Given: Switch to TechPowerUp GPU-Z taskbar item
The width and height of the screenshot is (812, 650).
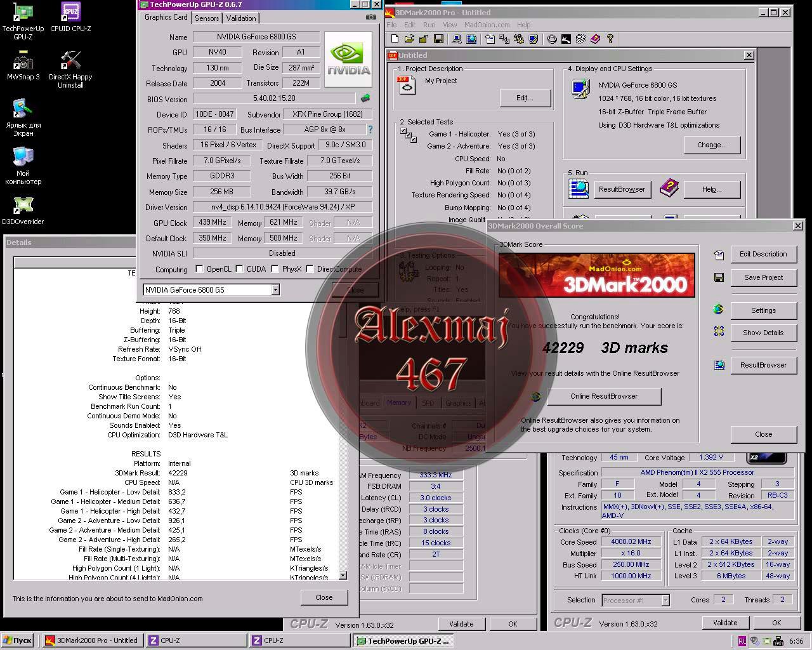Looking at the screenshot, I should (403, 640).
